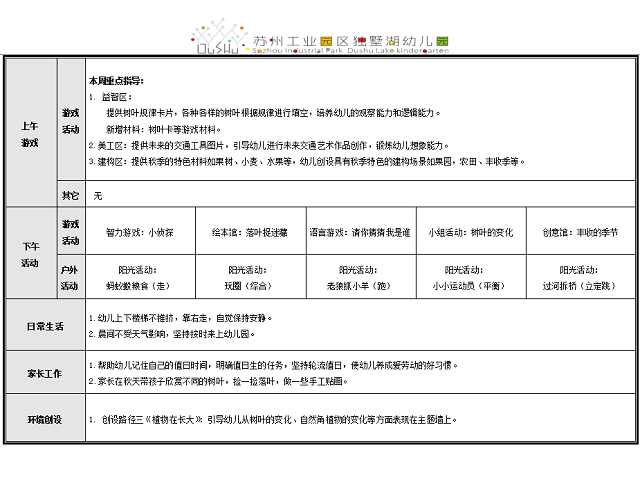Screen dimensions: 640x480
Task: Click the heading 本周重点指导
Action: [116, 81]
